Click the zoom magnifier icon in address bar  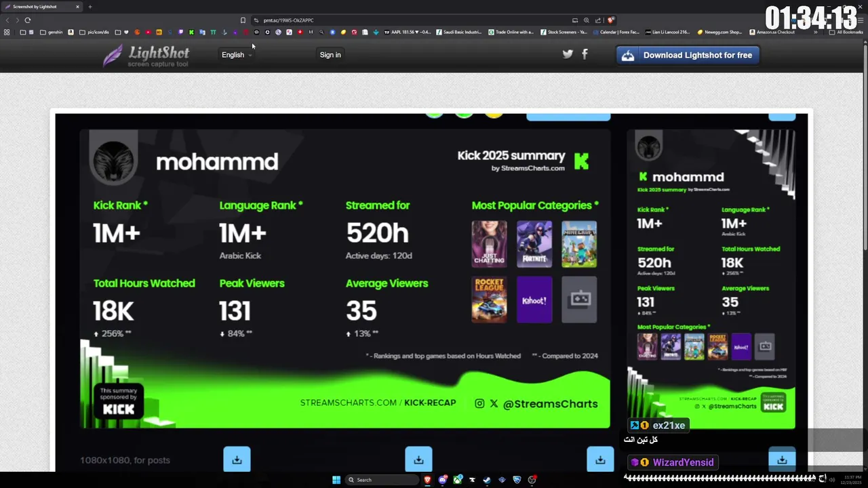pyautogui.click(x=587, y=20)
